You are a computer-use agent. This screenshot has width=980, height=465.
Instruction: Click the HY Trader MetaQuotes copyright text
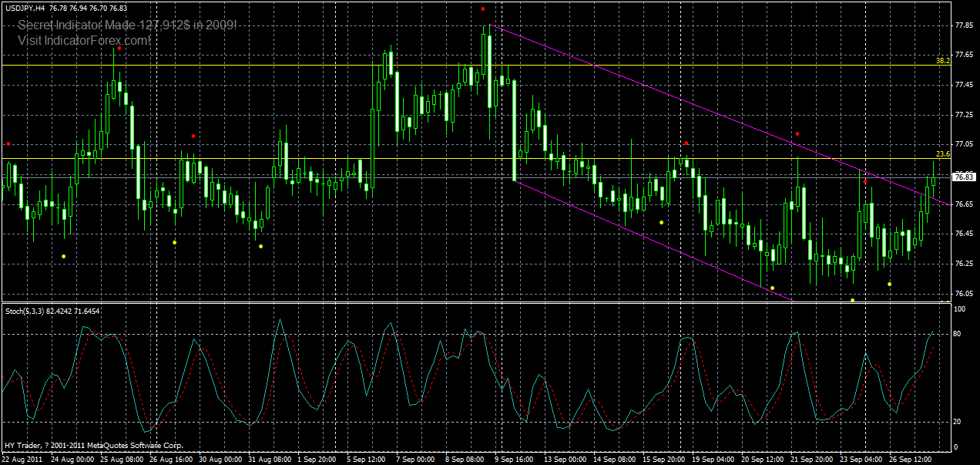pyautogui.click(x=92, y=446)
